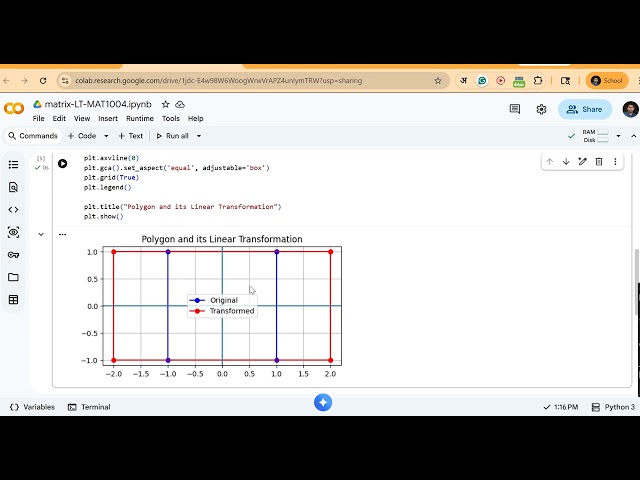
Task: Move cell up arrow icon
Action: click(549, 162)
